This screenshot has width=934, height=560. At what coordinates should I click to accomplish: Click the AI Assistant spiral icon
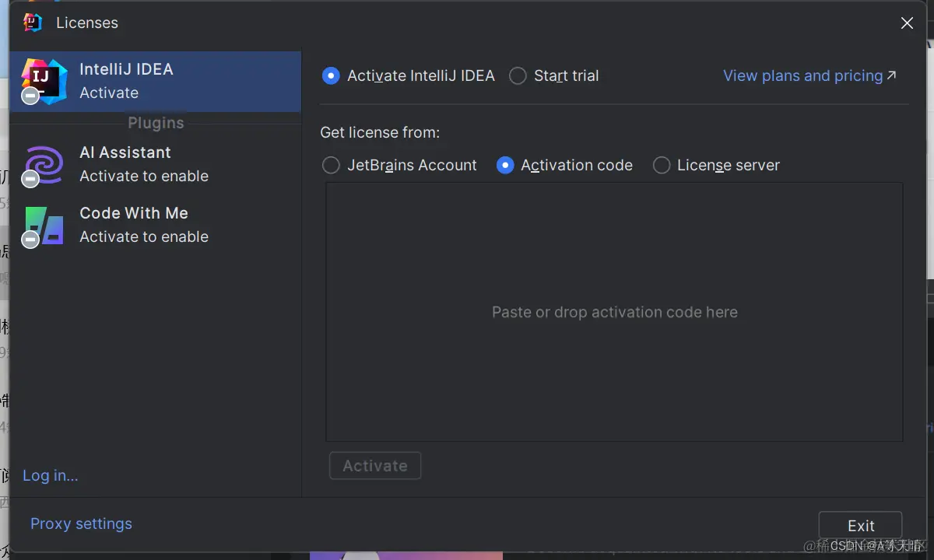(44, 165)
